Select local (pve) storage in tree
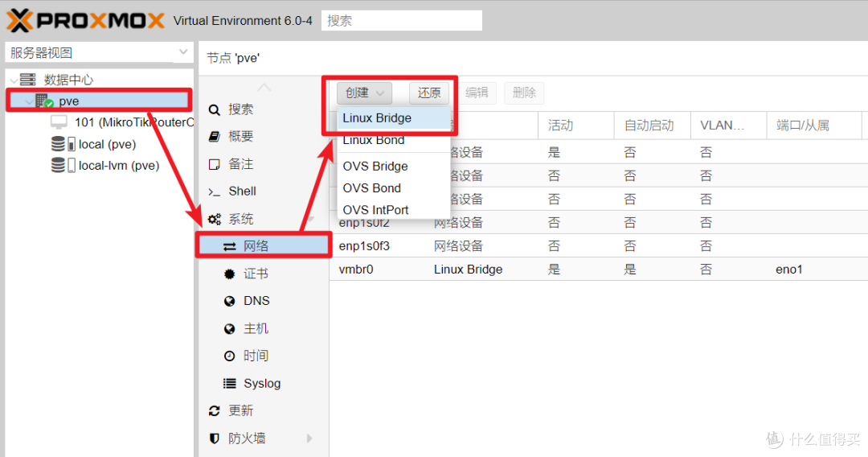The image size is (868, 457). pyautogui.click(x=108, y=144)
